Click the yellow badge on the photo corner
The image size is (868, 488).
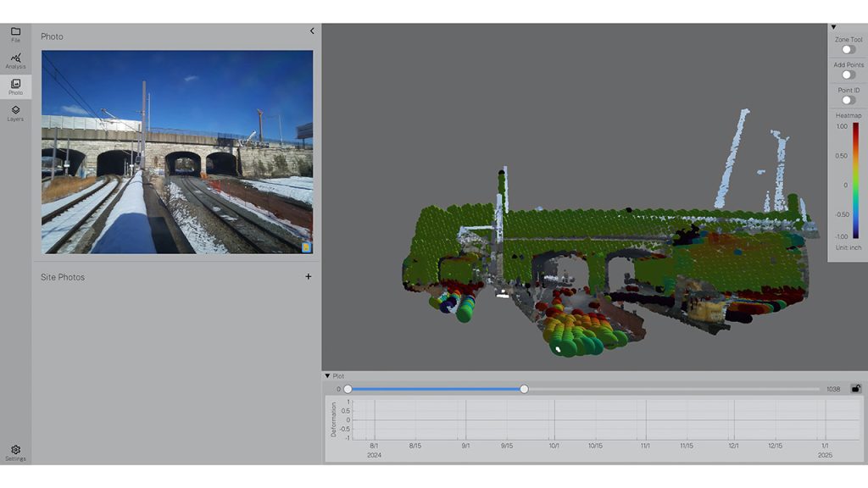305,247
